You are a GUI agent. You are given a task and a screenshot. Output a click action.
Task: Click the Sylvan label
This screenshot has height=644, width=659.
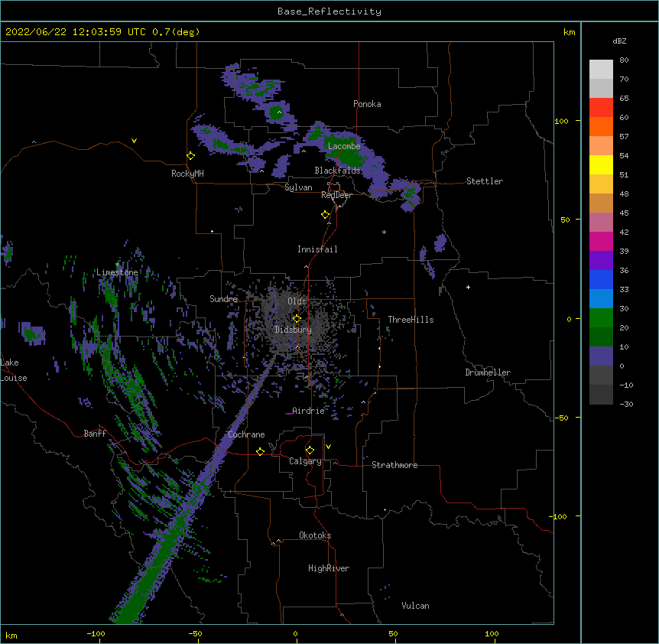tap(298, 187)
